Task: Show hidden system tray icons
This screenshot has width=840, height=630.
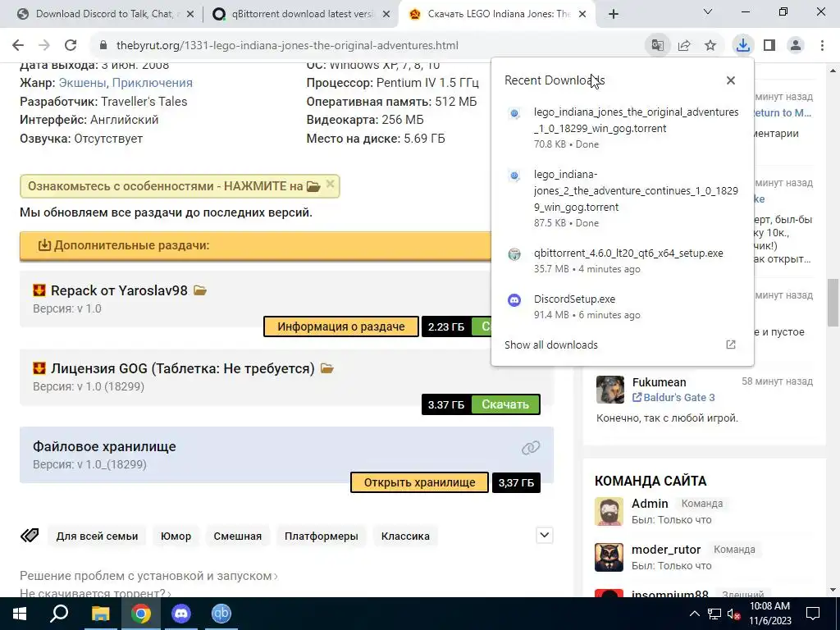Action: coord(694,614)
